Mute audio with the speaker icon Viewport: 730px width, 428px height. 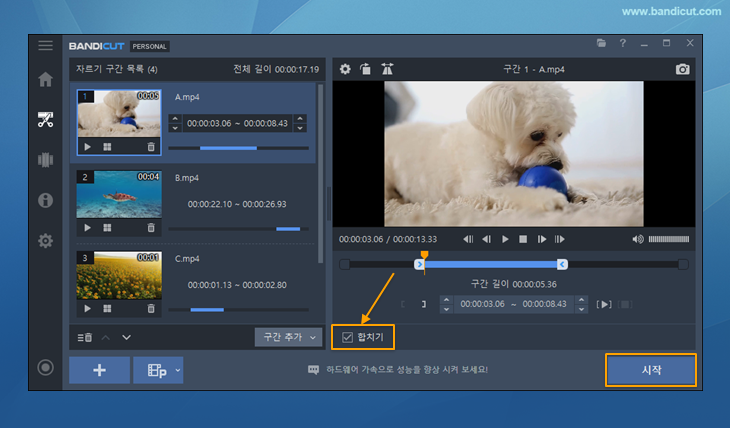click(638, 239)
